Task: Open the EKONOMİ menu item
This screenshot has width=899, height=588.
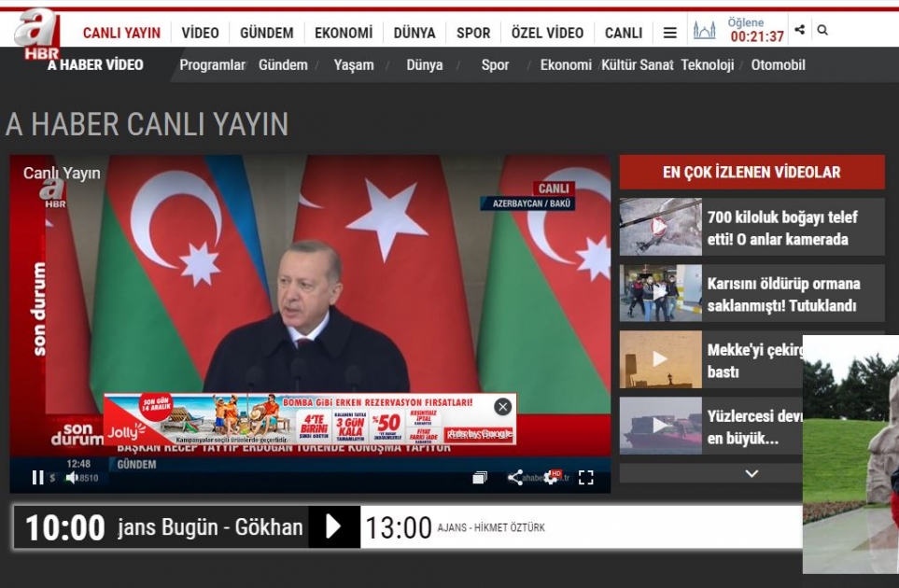Action: click(344, 33)
